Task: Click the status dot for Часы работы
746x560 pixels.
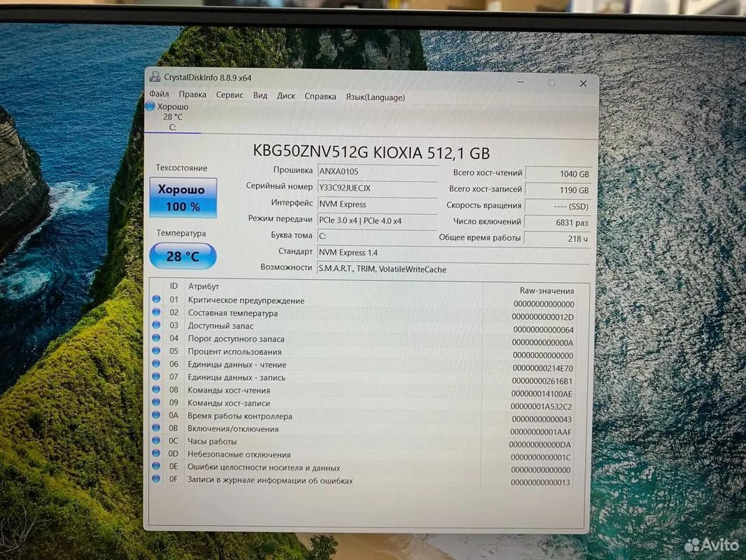Action: 156,440
